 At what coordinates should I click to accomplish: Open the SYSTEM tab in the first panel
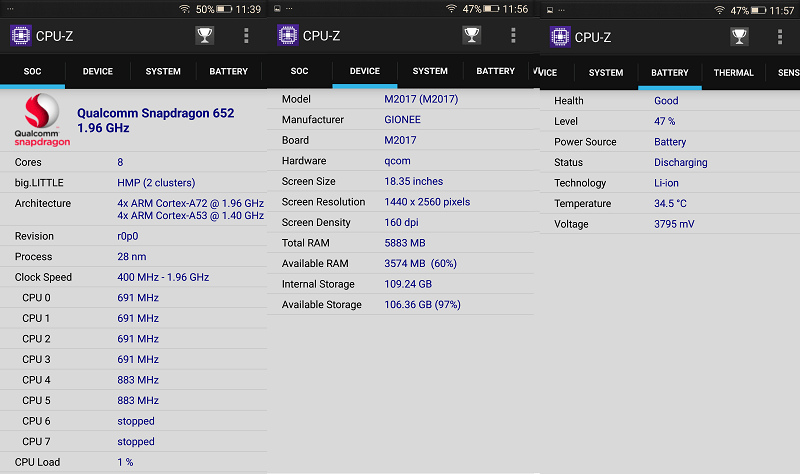click(x=163, y=71)
